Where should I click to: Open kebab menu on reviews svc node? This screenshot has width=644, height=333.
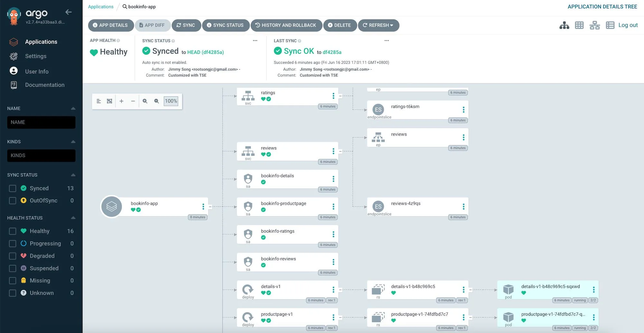click(333, 151)
